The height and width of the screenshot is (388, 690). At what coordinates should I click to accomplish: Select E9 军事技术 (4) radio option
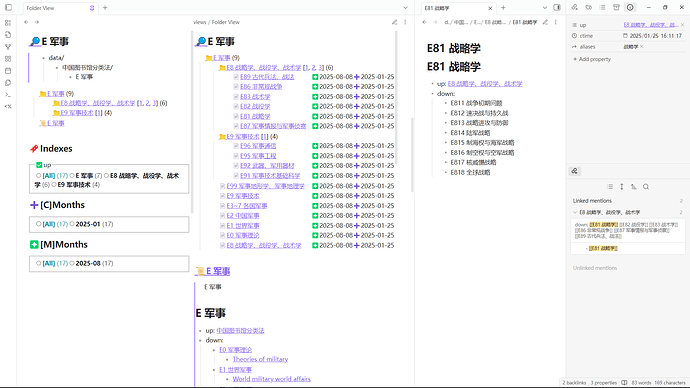[54, 185]
